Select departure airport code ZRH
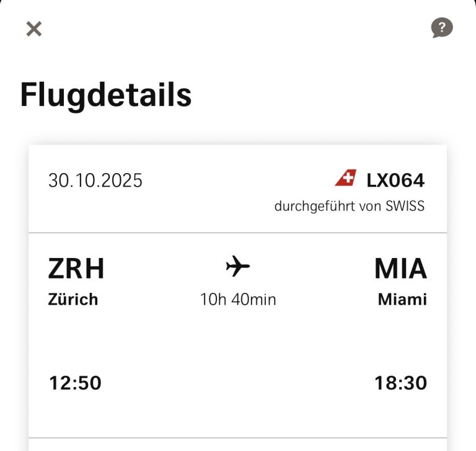The width and height of the screenshot is (476, 451). [76, 269]
